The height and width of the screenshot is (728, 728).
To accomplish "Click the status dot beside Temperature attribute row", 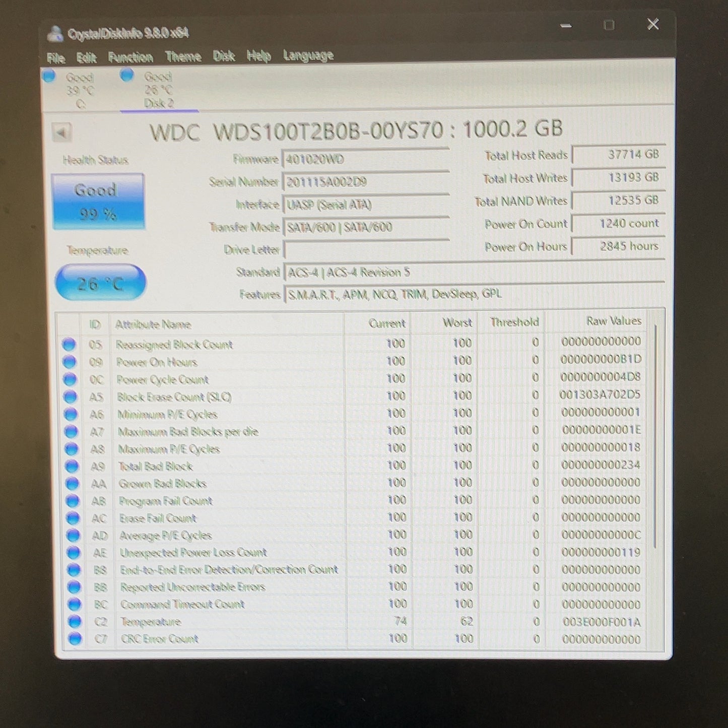I will [75, 622].
